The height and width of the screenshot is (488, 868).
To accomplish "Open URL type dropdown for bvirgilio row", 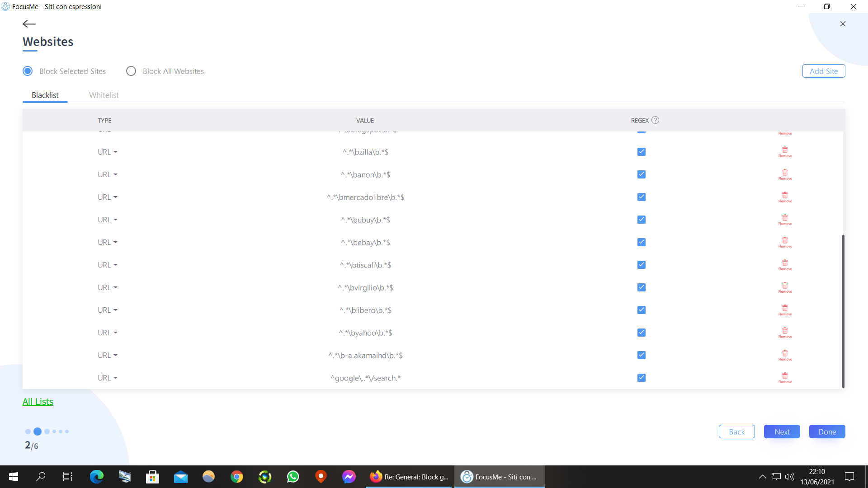I will click(108, 287).
